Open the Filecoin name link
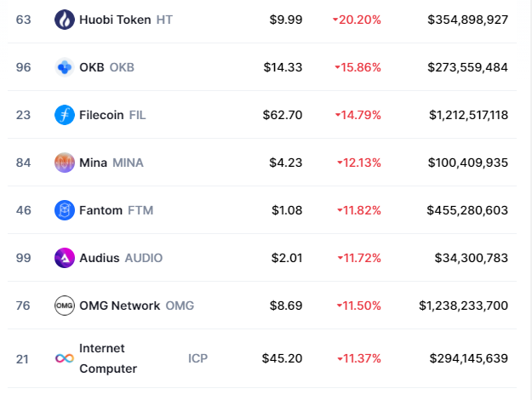Screen dimensions: 532x400 (x=101, y=114)
